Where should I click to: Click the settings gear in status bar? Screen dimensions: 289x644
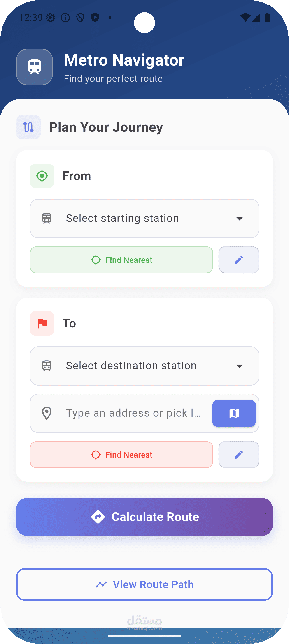[x=50, y=18]
